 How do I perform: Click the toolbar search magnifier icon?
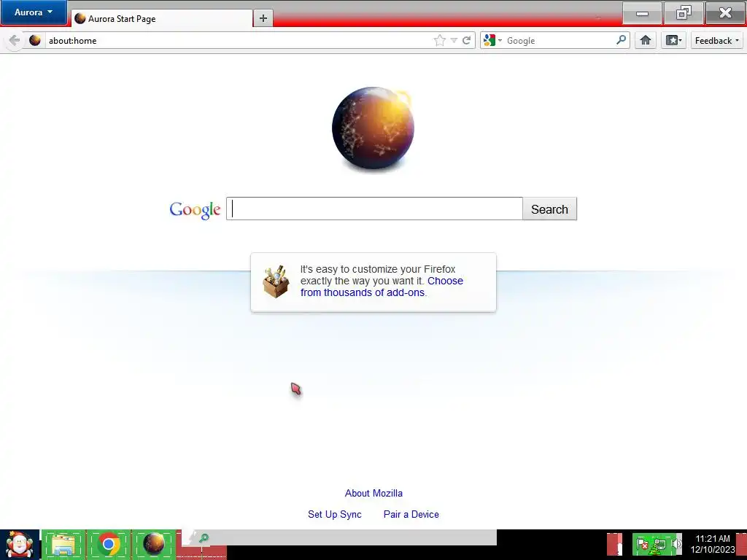[x=622, y=40]
